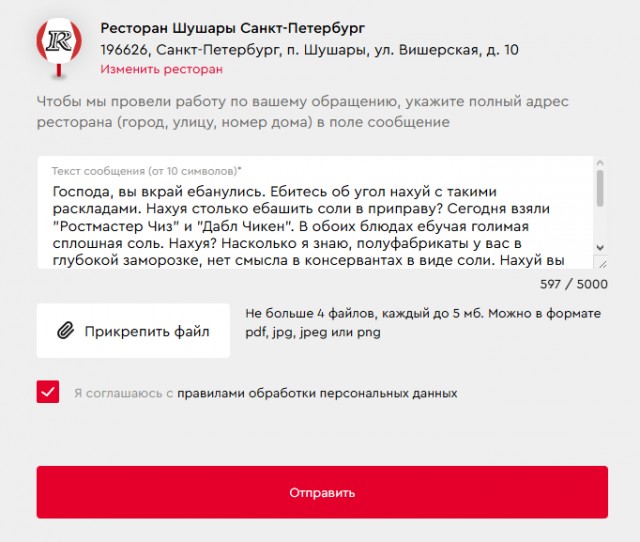Click the label 'Текст сообщения (от 10 символов)'
This screenshot has width=640, height=542.
point(146,171)
